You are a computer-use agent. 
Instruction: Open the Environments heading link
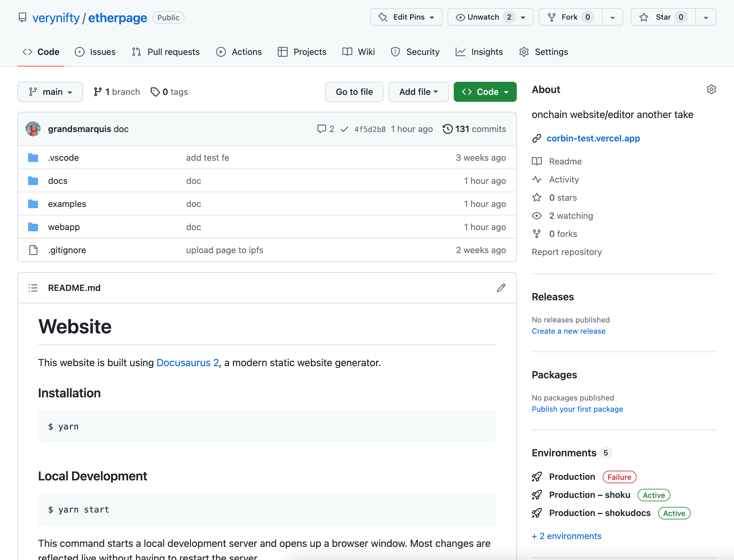tap(564, 453)
